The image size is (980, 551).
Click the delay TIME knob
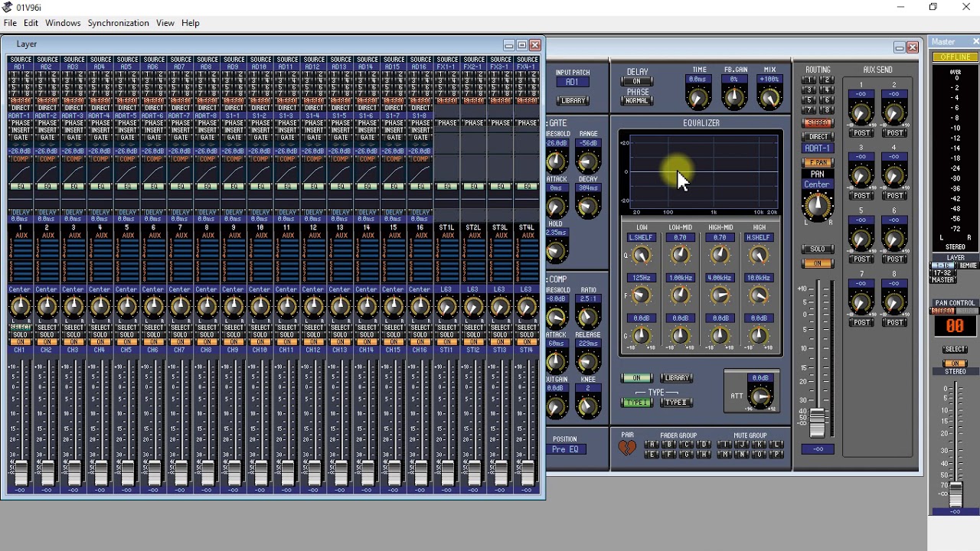[x=698, y=98]
